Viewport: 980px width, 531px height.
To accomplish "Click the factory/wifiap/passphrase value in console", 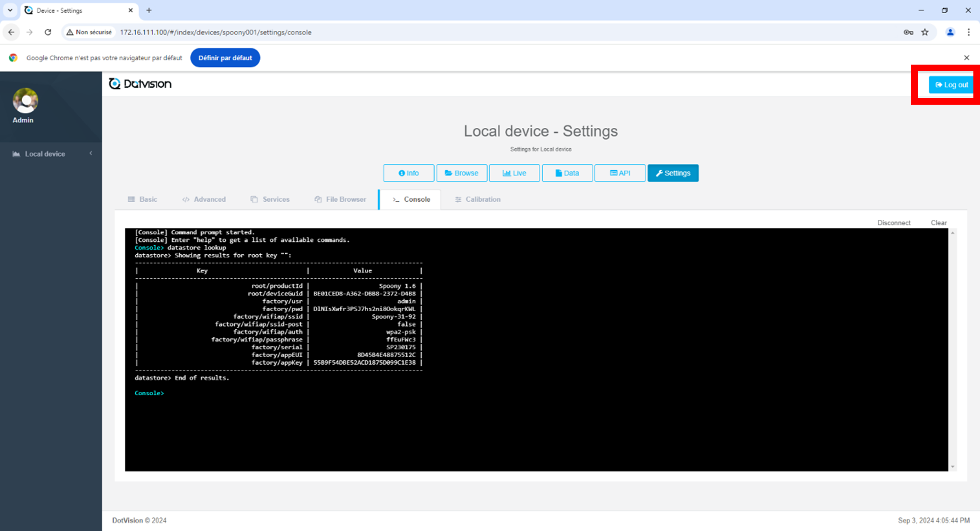I will [401, 340].
